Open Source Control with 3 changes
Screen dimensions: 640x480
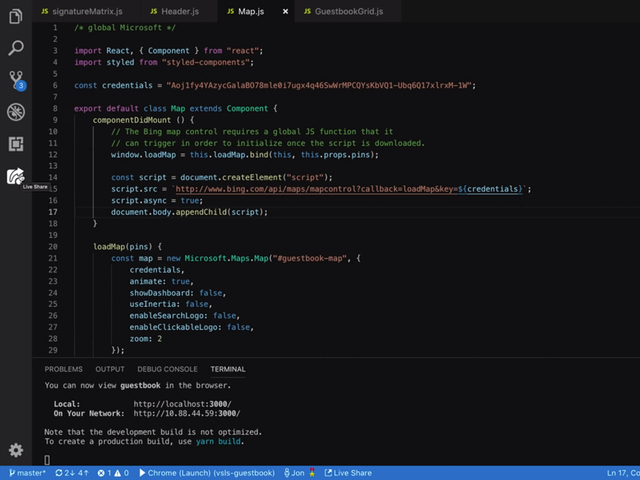point(15,80)
